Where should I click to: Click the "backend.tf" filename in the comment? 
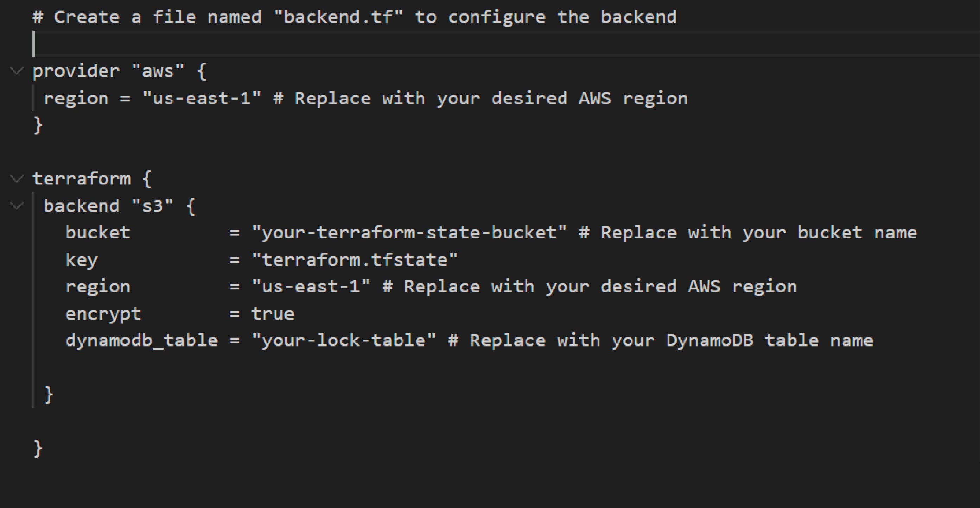click(338, 17)
